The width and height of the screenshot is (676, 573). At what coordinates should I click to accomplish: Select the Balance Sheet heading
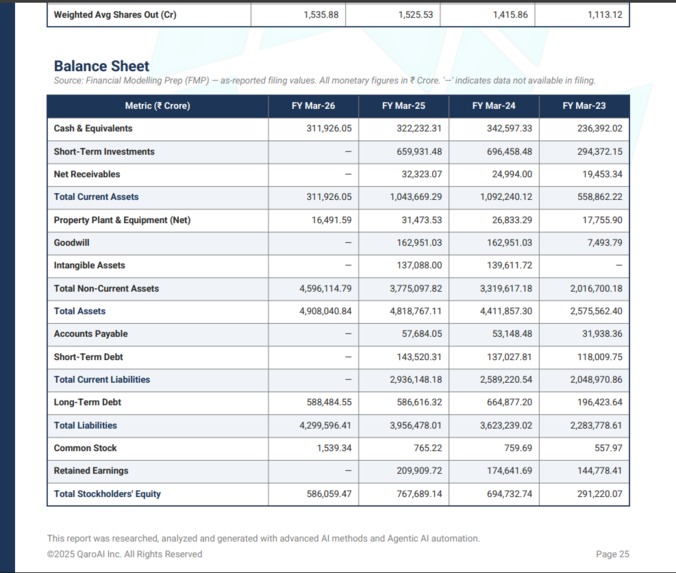(x=101, y=66)
